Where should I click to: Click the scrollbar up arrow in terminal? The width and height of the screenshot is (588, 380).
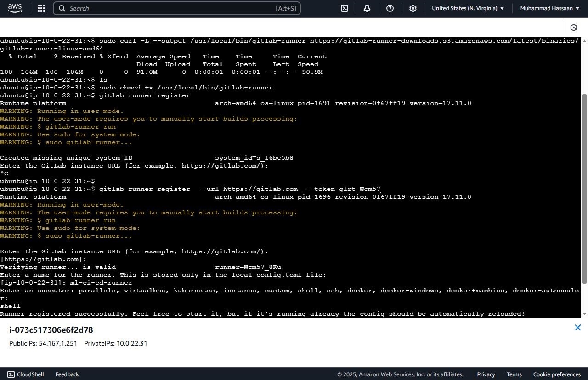pyautogui.click(x=585, y=41)
